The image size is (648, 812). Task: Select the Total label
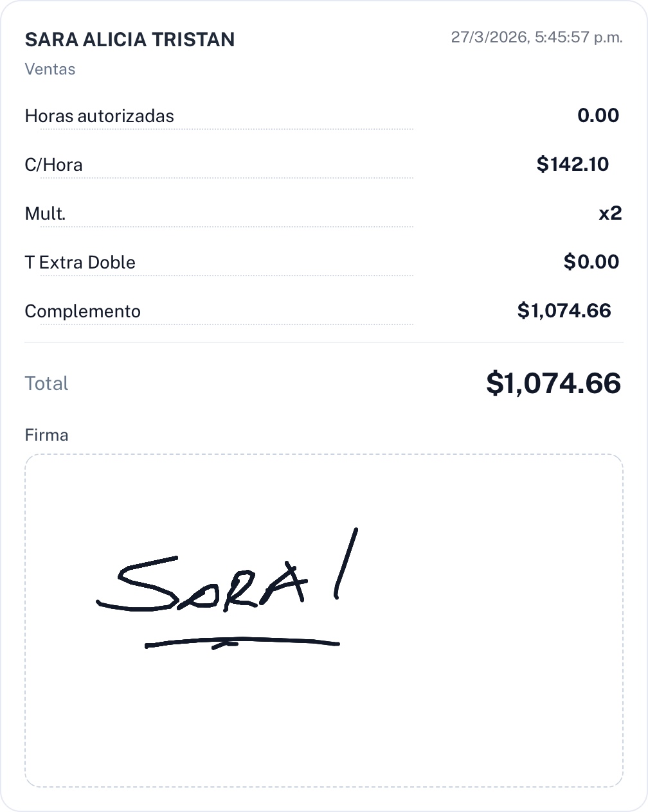46,384
